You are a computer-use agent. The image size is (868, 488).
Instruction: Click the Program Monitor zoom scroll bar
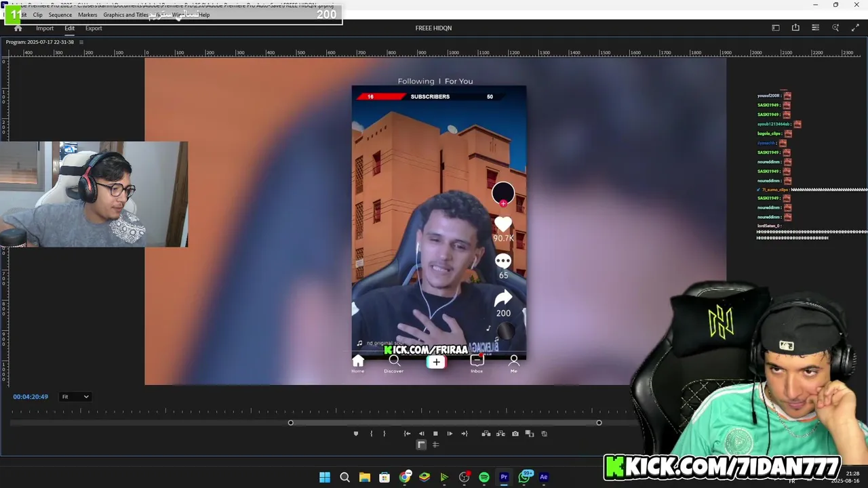445,423
